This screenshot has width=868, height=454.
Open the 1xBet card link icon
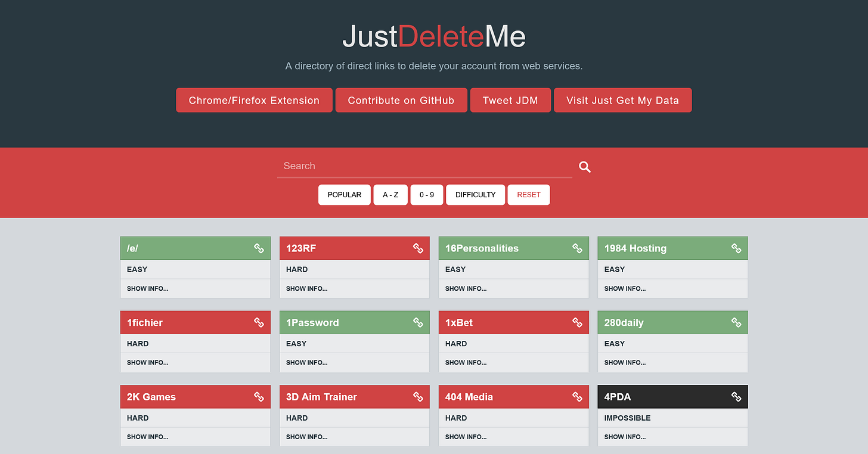(x=577, y=322)
